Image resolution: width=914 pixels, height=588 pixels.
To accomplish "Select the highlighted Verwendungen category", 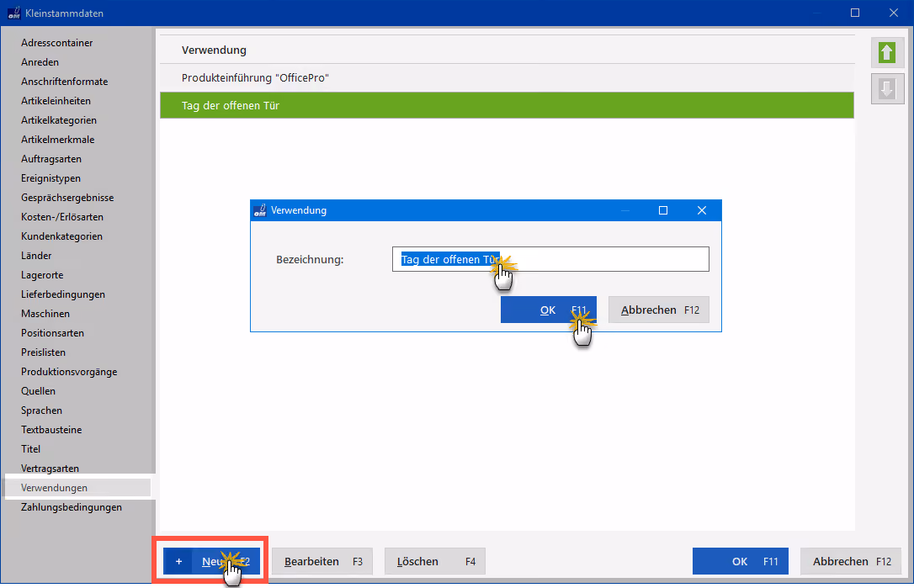I will (77, 488).
